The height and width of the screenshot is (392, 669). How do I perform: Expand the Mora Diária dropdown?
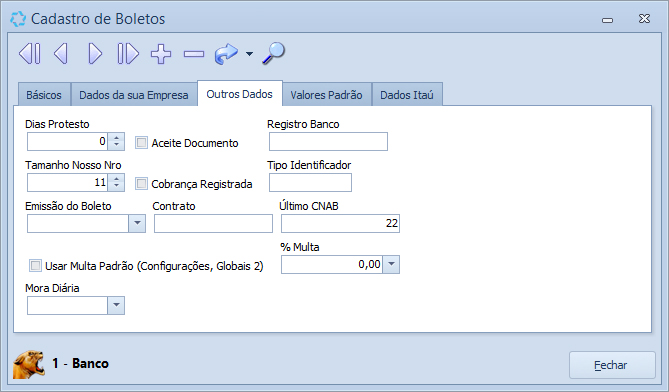(116, 305)
